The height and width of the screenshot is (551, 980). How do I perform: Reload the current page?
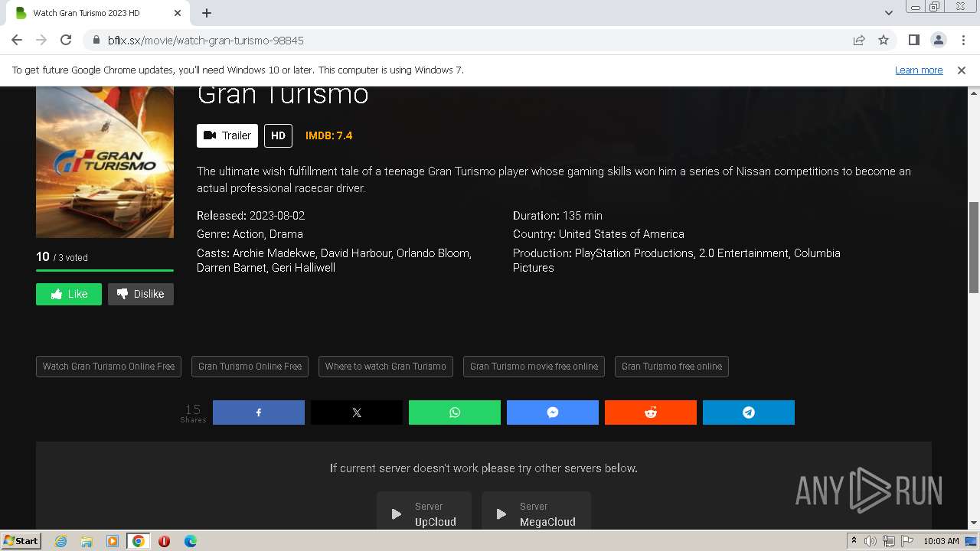[x=66, y=40]
